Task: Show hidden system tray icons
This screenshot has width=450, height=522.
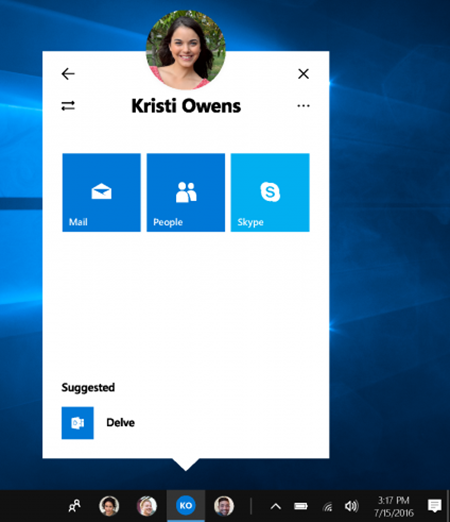Action: click(275, 507)
